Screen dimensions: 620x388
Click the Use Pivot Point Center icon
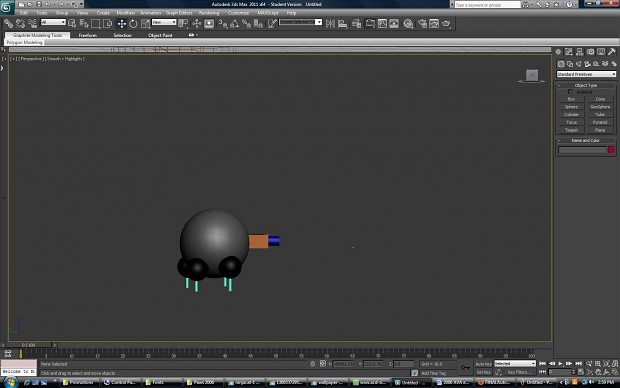[x=183, y=24]
